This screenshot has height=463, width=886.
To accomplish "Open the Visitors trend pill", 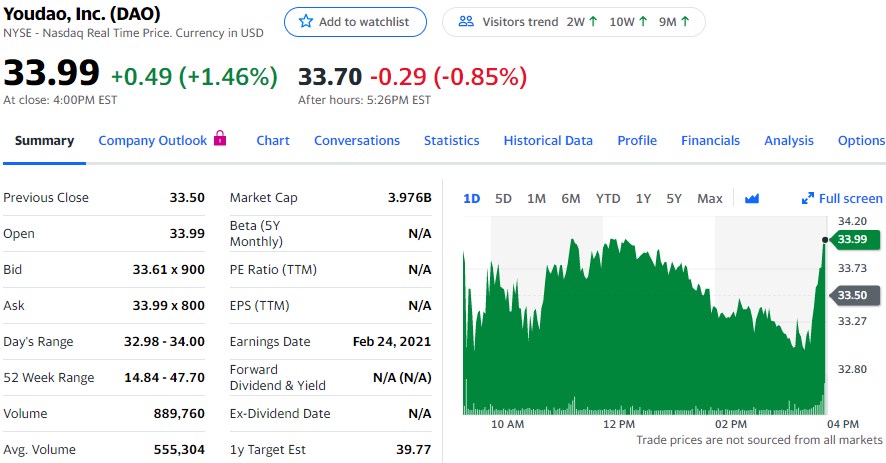I will click(574, 22).
